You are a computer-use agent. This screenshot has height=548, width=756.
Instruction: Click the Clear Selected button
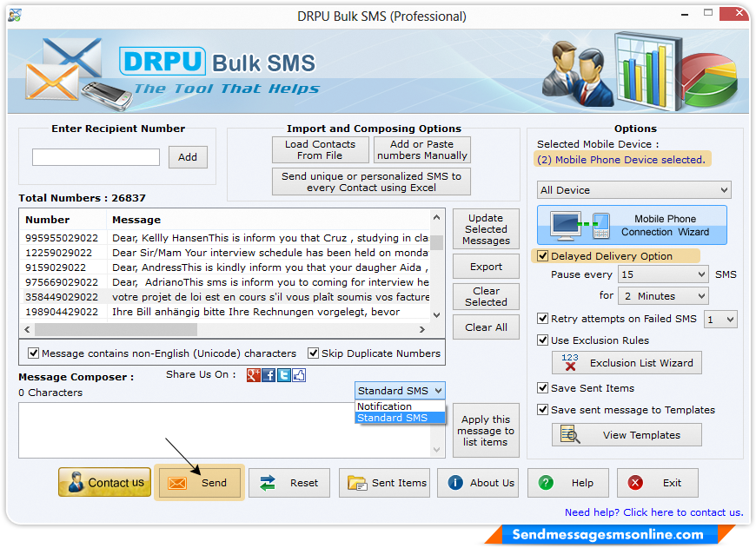pyautogui.click(x=486, y=296)
